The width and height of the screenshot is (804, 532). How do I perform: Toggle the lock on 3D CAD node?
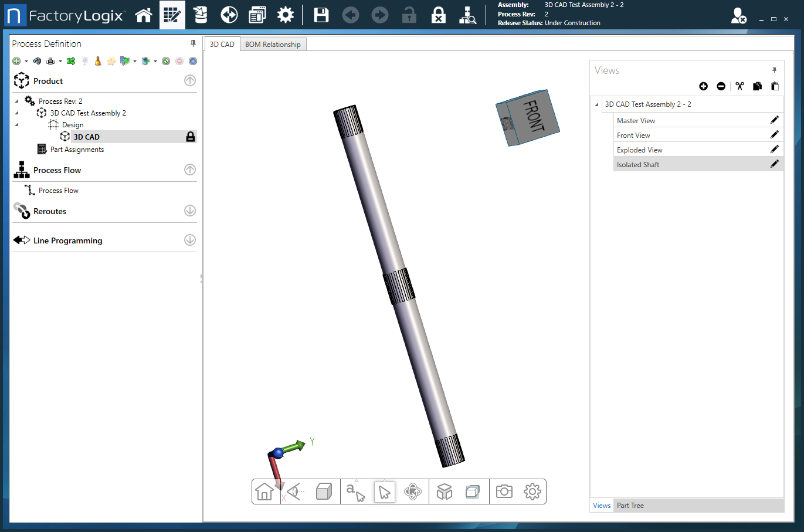click(x=191, y=137)
